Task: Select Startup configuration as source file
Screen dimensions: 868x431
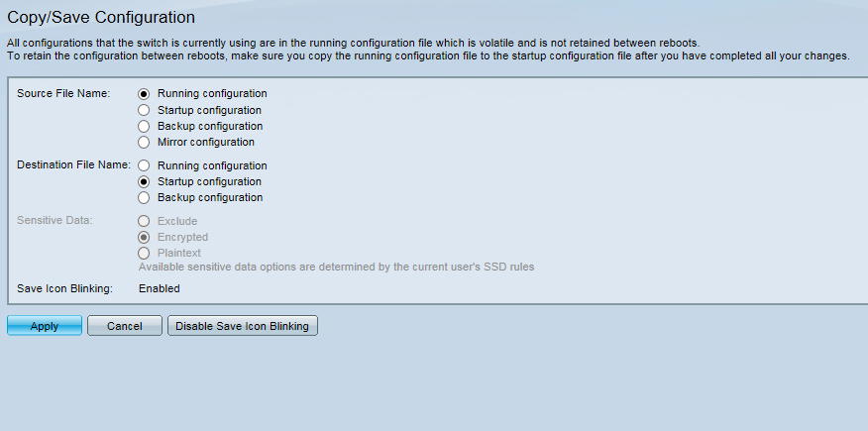Action: coord(144,110)
